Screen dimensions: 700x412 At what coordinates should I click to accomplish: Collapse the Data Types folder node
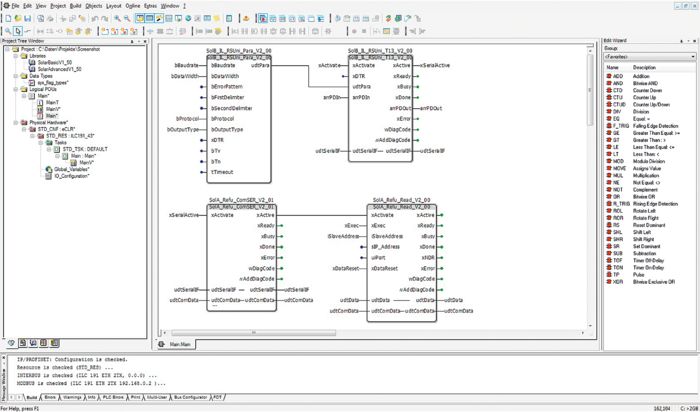pos(15,76)
